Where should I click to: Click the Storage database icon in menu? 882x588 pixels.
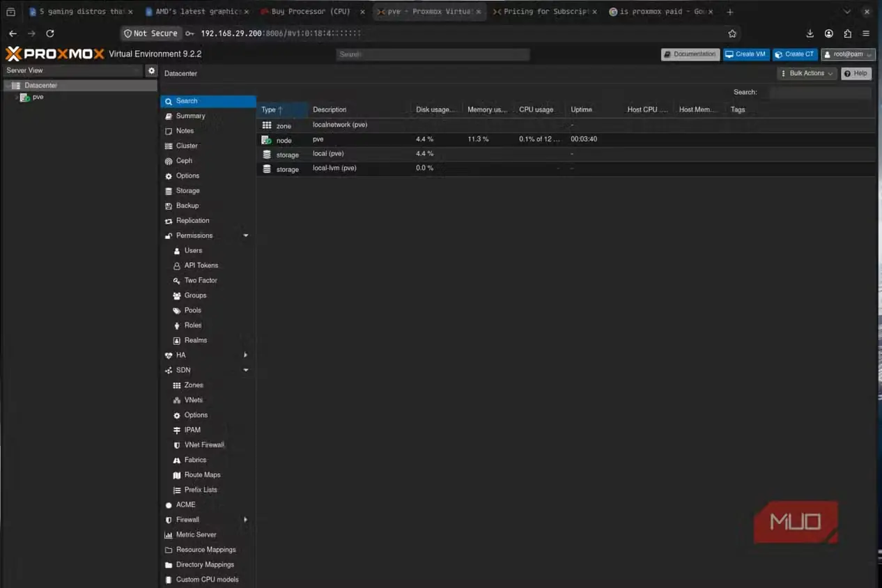click(169, 191)
